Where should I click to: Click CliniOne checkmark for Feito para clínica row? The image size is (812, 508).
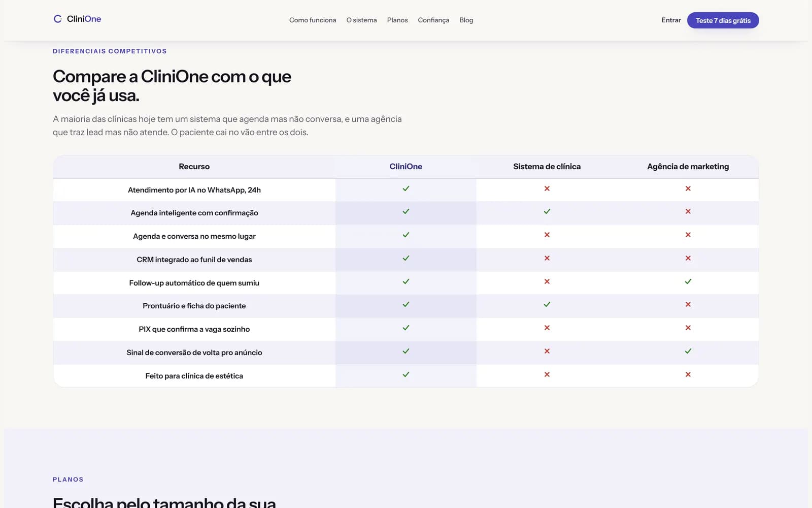pyautogui.click(x=406, y=374)
